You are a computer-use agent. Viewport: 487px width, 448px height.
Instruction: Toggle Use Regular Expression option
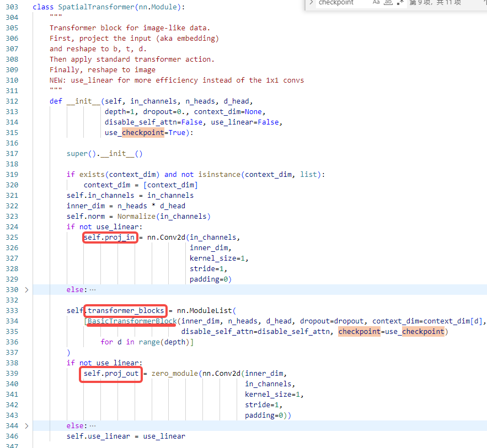[x=400, y=3]
